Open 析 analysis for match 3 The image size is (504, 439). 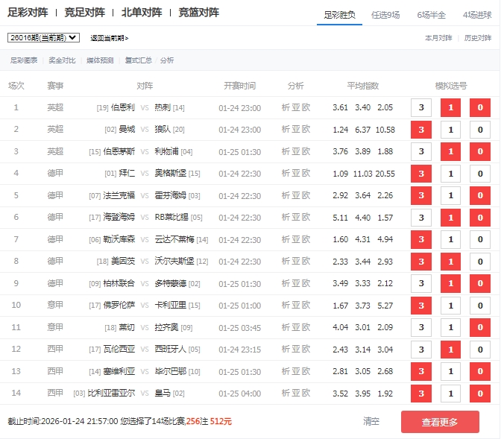(x=286, y=151)
